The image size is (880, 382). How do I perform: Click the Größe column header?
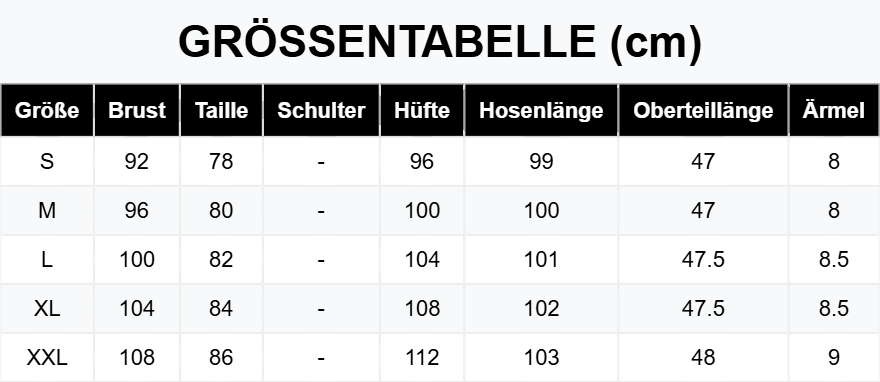(x=47, y=111)
